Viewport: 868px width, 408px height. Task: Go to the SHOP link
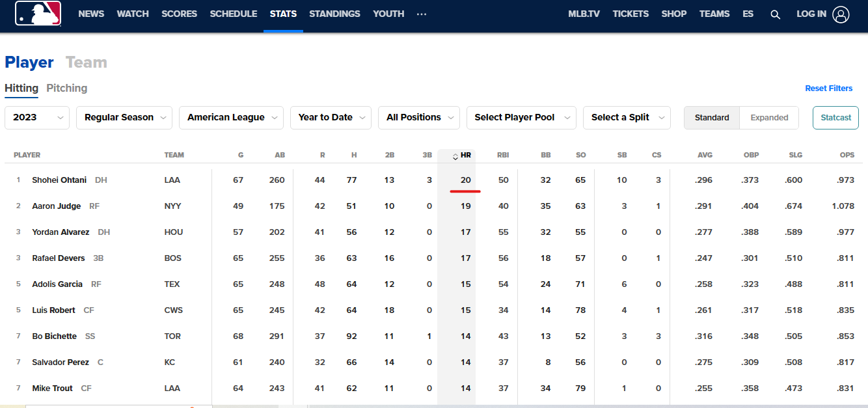[x=674, y=14]
